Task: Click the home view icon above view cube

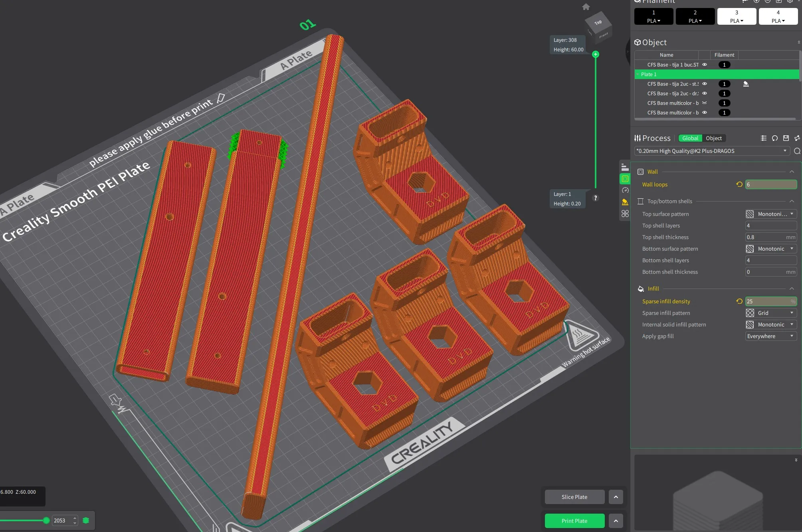Action: pyautogui.click(x=586, y=7)
